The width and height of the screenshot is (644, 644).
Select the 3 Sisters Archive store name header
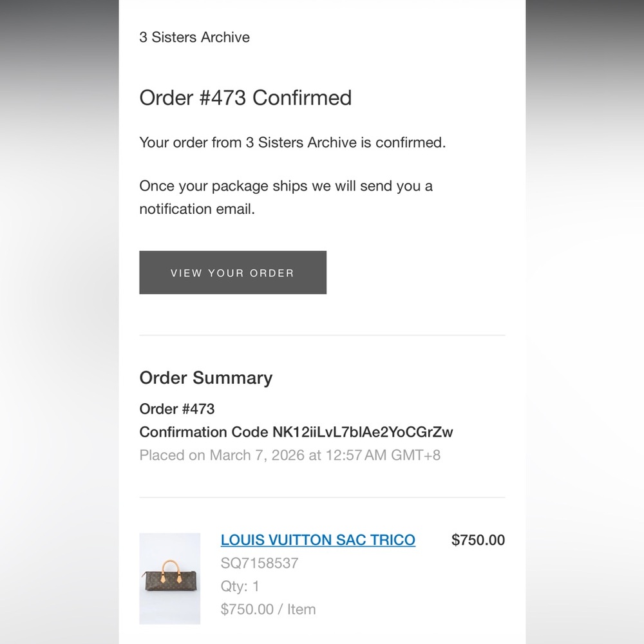pos(194,37)
